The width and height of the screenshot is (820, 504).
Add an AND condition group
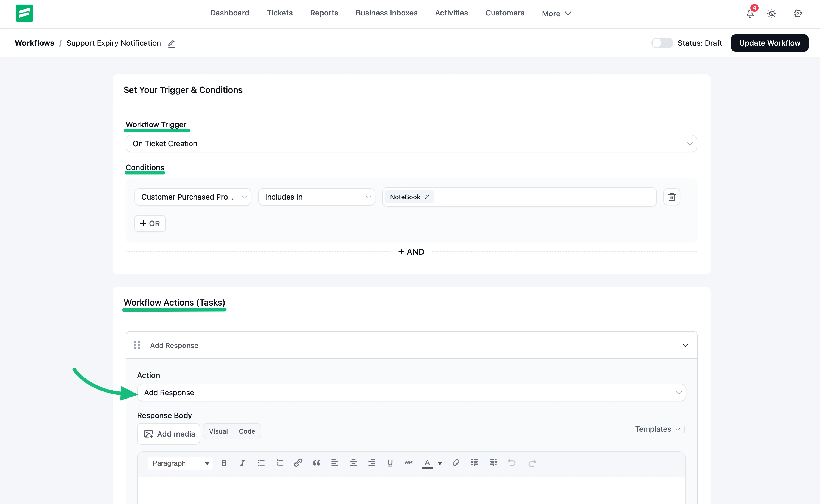click(411, 252)
